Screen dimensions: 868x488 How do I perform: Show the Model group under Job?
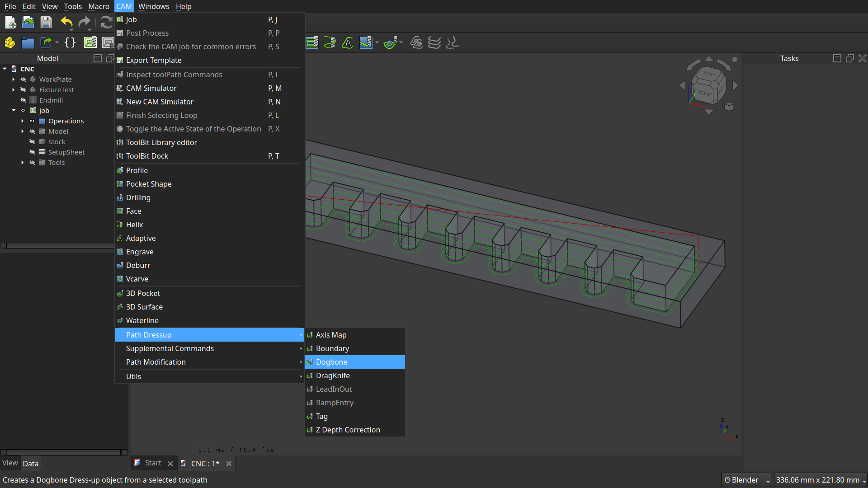coord(32,131)
